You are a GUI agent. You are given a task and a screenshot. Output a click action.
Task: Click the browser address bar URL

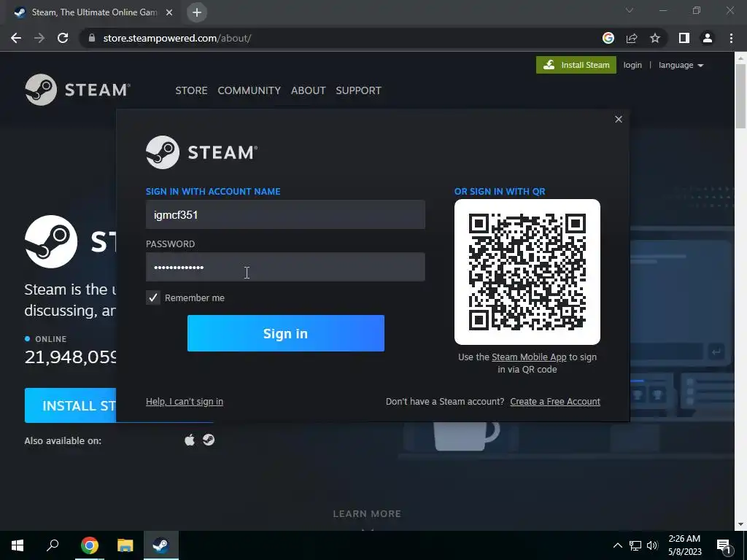click(x=177, y=38)
